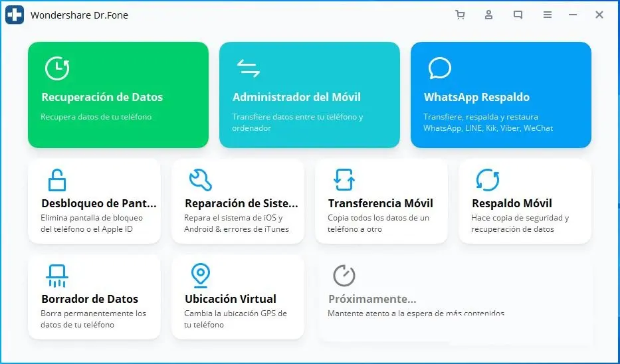Click the wrench repair icon
Image resolution: width=620 pixels, height=364 pixels.
click(x=200, y=179)
